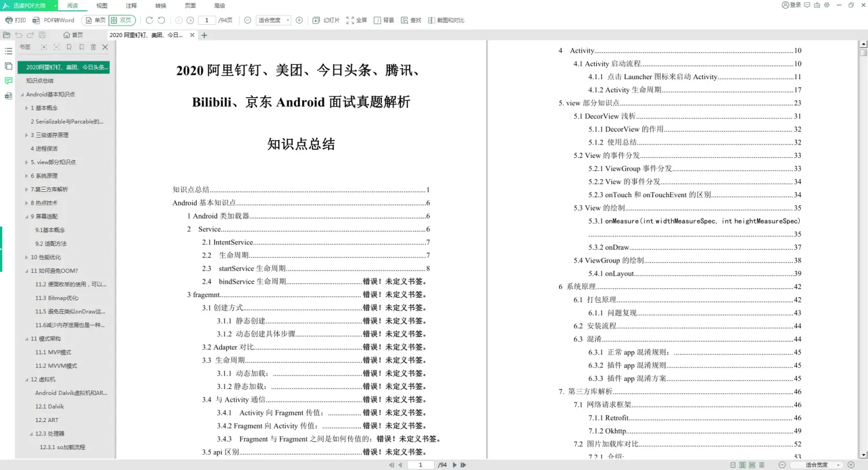Expand the 3 三级缓存原理 bookmark
The image size is (868, 470).
pos(27,135)
